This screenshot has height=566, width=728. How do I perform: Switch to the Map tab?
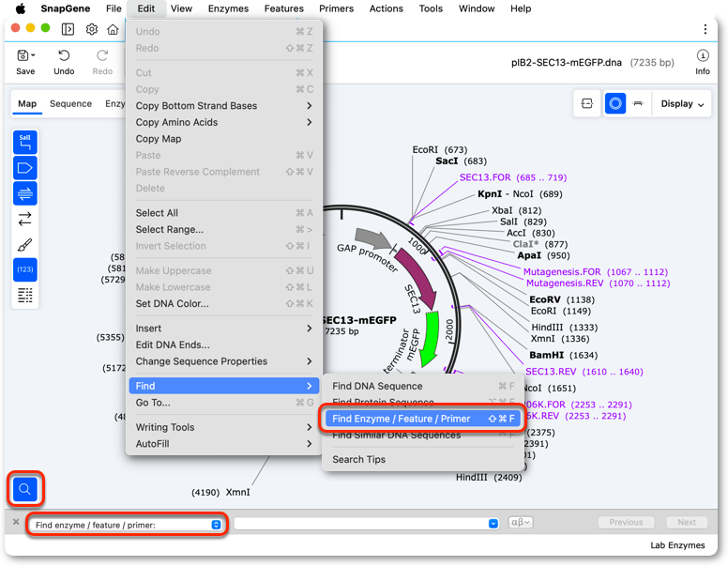[27, 103]
